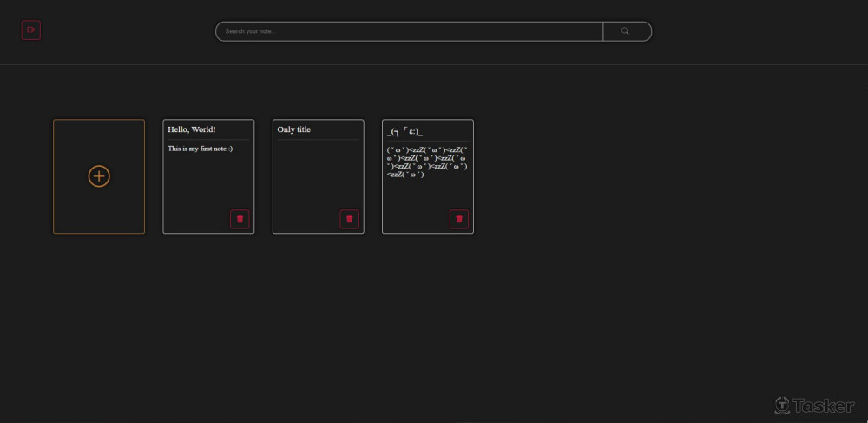Click the magnifying glass search icon

pyautogui.click(x=625, y=31)
